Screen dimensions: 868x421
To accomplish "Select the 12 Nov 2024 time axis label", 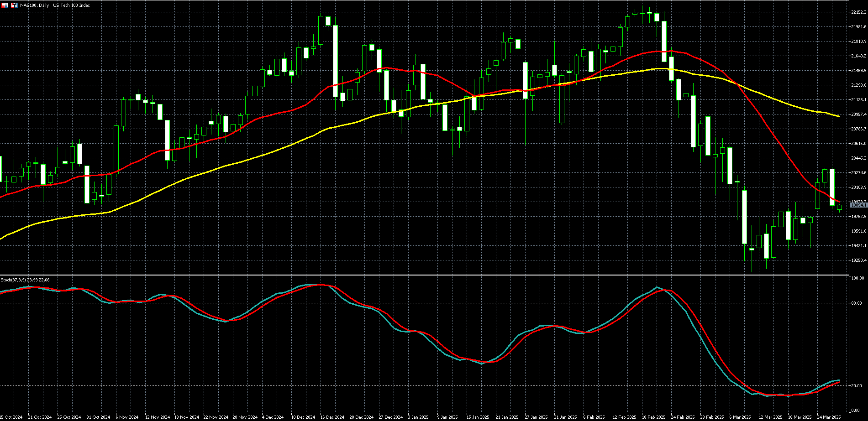I will (x=157, y=417).
